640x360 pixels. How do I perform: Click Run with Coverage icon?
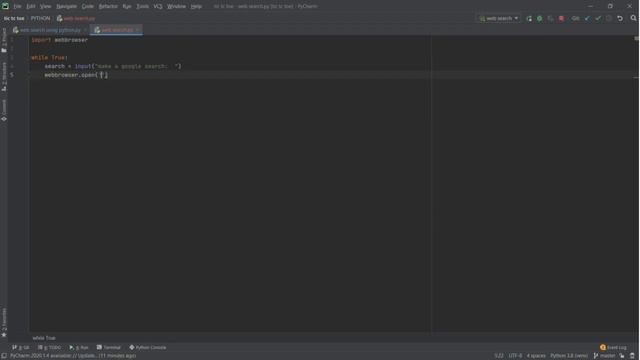tap(551, 18)
